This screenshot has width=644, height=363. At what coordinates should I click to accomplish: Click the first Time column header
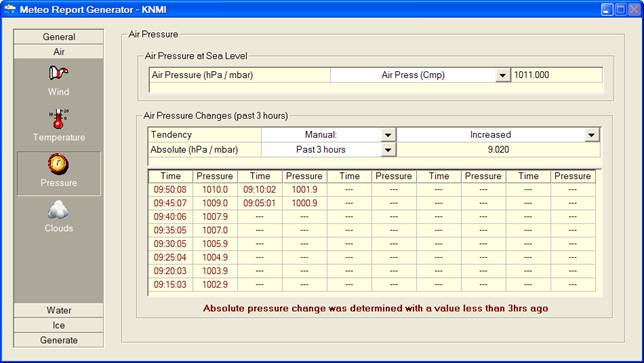pyautogui.click(x=170, y=176)
